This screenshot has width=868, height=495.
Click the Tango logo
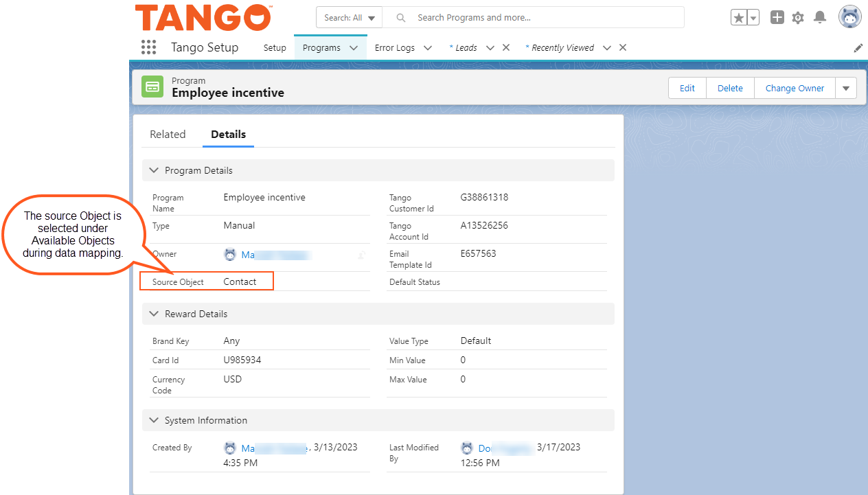[203, 19]
